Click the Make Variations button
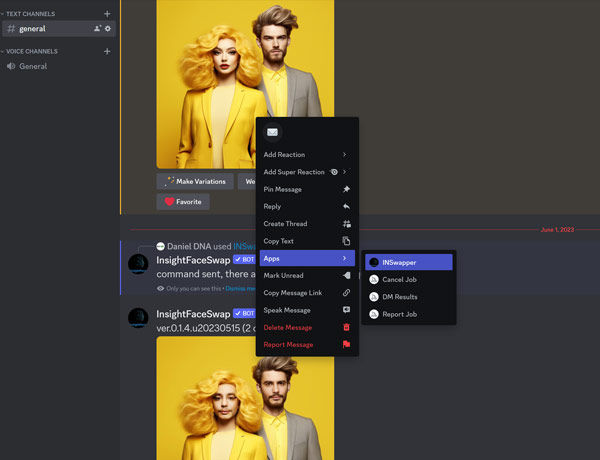Viewport: 600px width, 460px height. pos(195,181)
